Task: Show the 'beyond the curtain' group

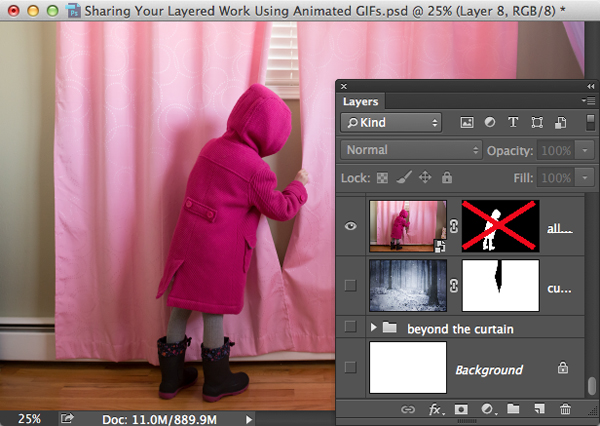Action: [x=350, y=327]
